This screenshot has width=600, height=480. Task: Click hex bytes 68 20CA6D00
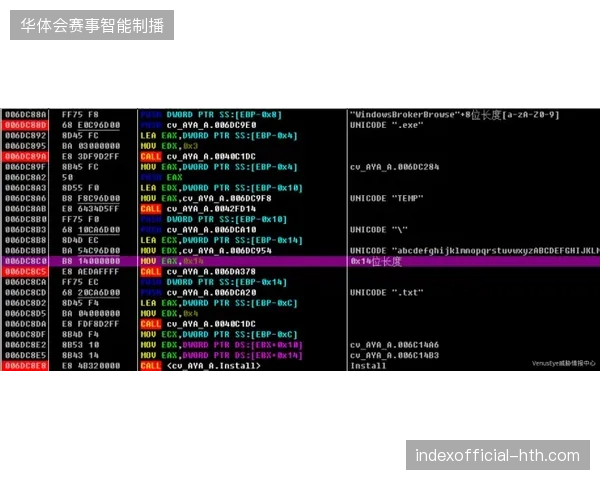pyautogui.click(x=91, y=292)
